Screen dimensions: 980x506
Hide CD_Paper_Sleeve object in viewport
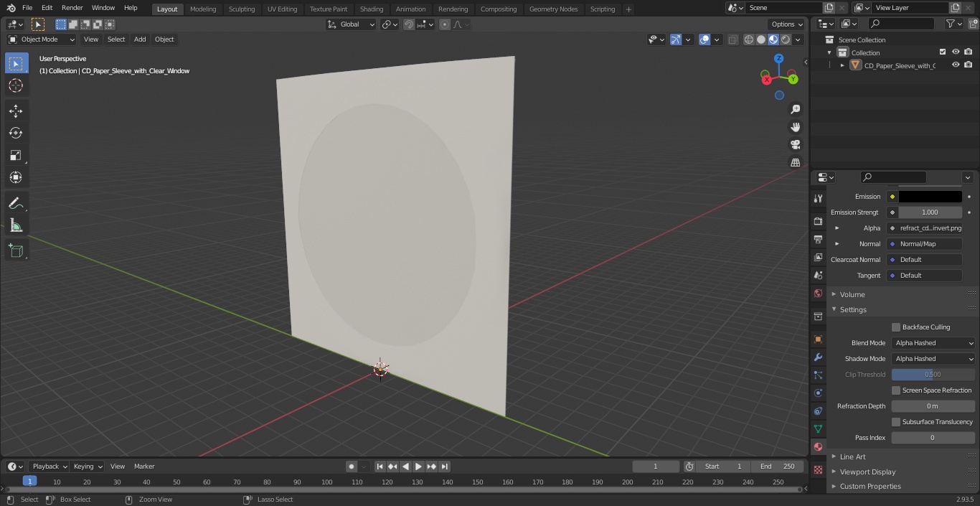coord(956,65)
